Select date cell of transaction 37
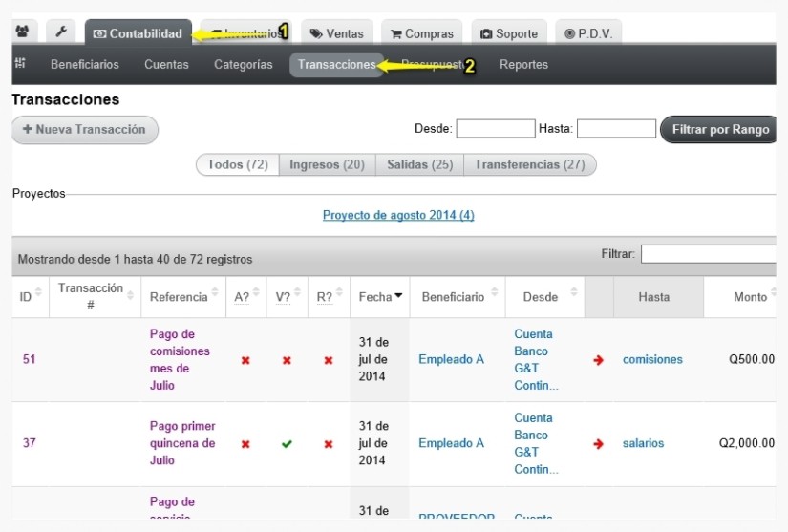Viewport: 788px width, 532px height. [380, 443]
